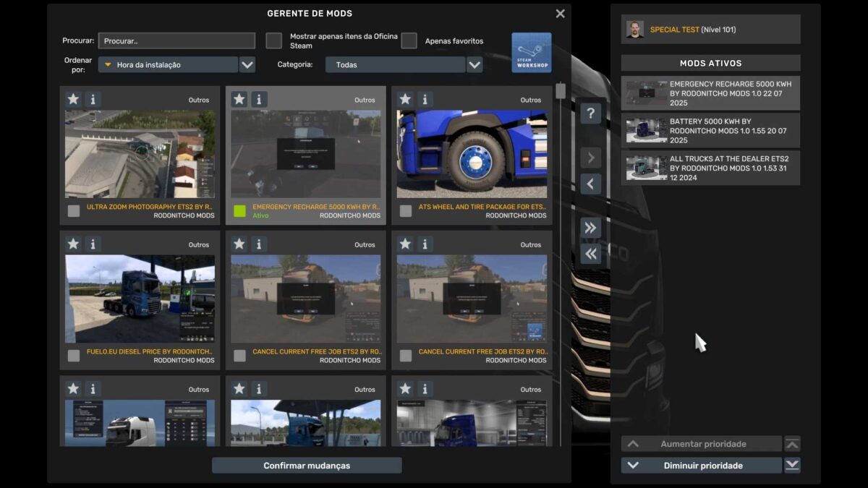Favorite the Ultra Zoom Photography mod star
Viewport: 868px width, 488px height.
coord(73,100)
